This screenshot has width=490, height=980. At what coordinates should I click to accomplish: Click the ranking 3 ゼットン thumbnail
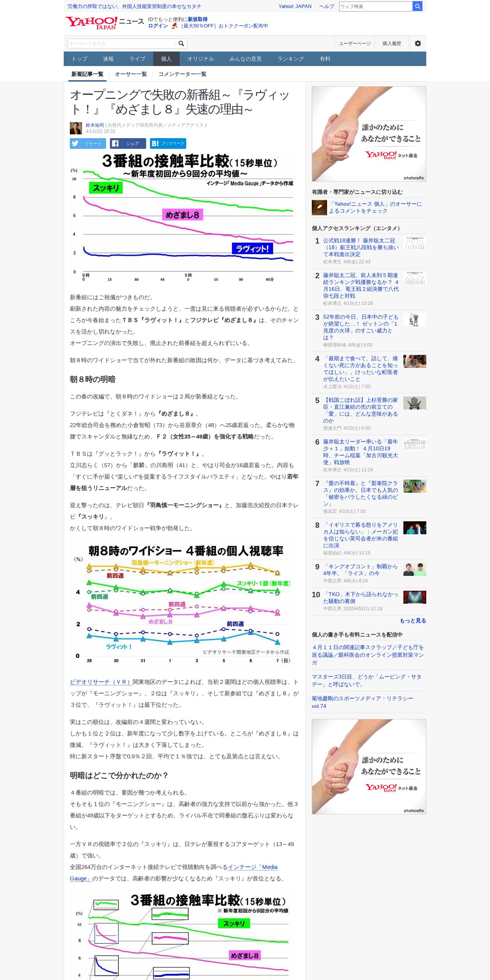click(415, 320)
